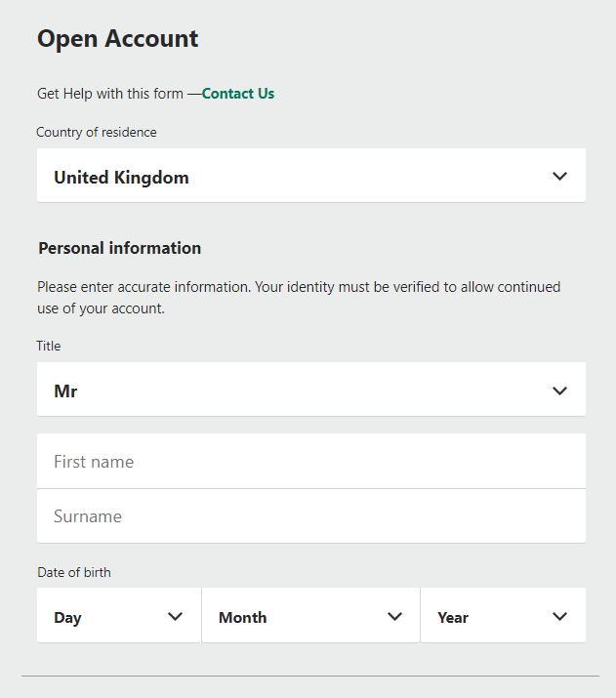Open the Contact Us link

tap(238, 94)
